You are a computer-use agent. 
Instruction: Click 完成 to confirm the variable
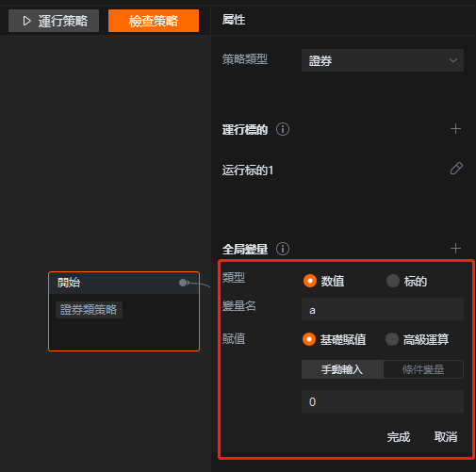coord(399,437)
